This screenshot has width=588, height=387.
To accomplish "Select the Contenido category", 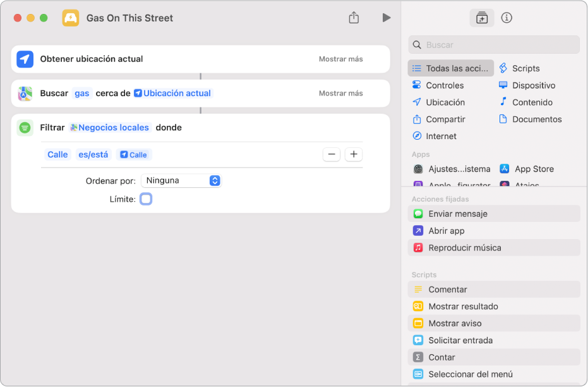I will pos(525,102).
